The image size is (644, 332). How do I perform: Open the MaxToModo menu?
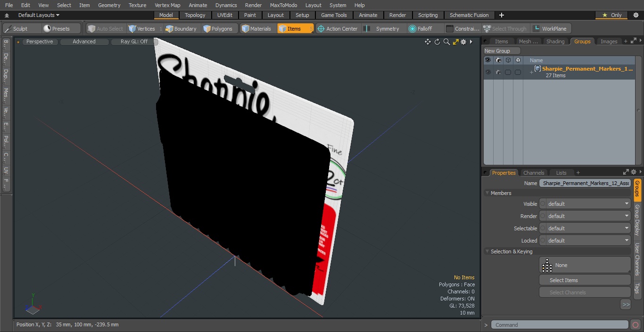tap(283, 5)
